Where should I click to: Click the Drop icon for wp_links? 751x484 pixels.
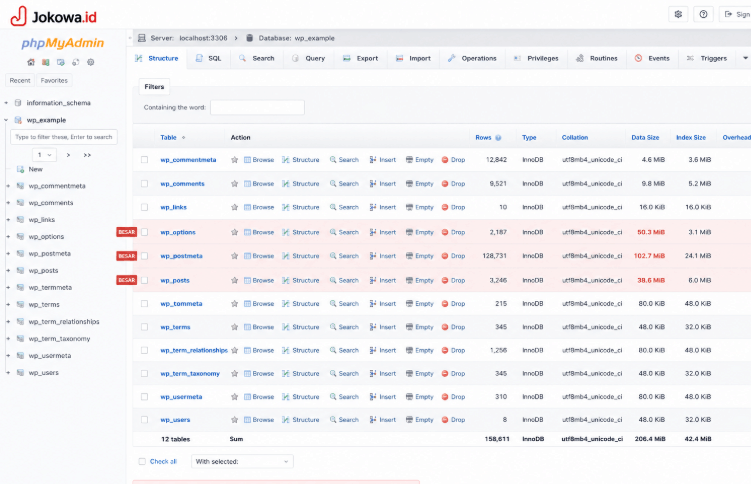coord(444,207)
